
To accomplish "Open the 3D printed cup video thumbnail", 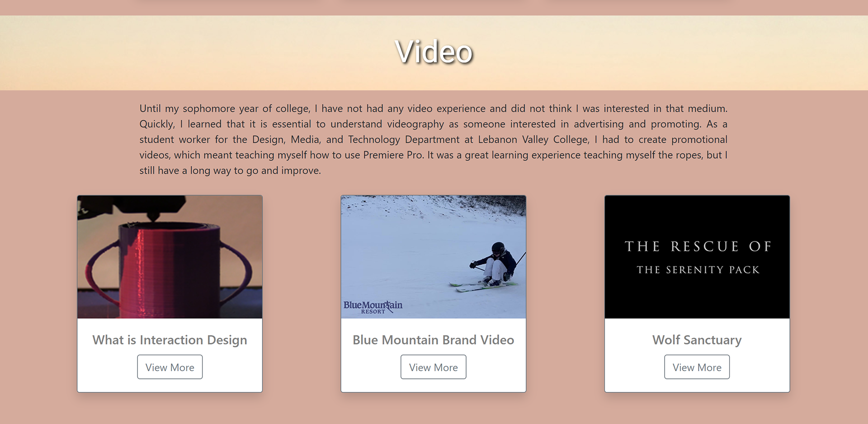I will (170, 257).
